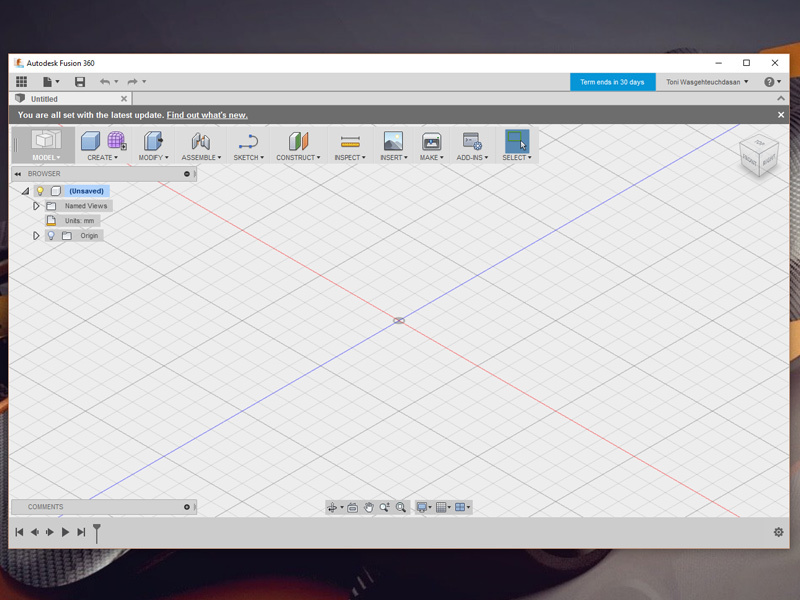800x600 pixels.
Task: Click the Inspect measure icon
Action: tap(349, 141)
